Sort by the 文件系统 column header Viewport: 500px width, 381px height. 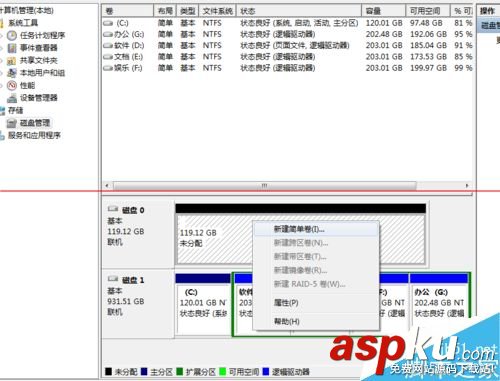point(218,11)
